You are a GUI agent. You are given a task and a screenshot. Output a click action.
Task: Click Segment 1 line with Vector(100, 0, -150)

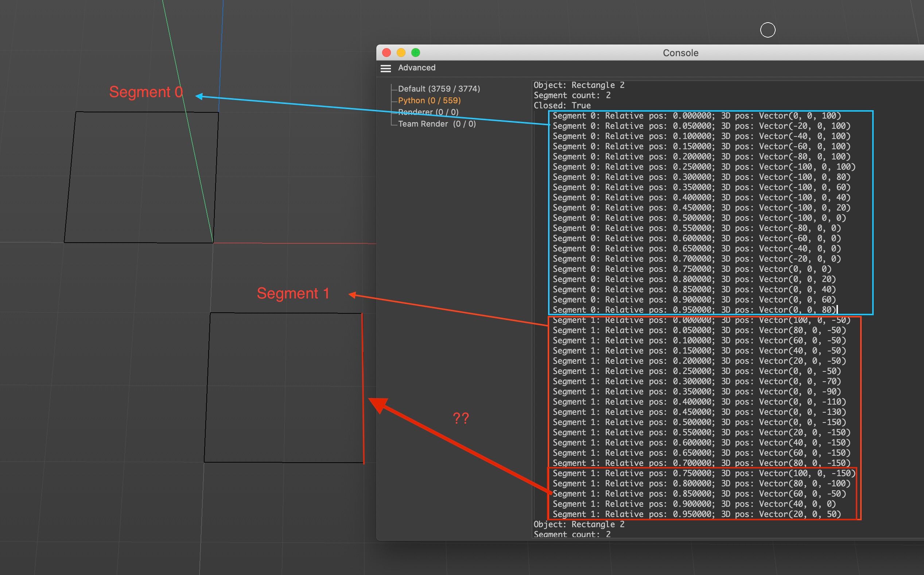click(703, 474)
